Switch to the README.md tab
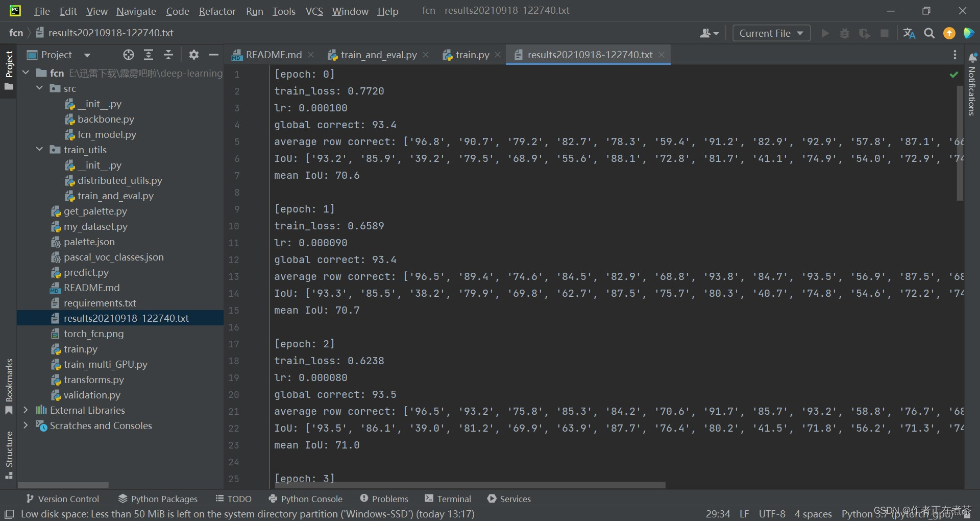980x521 pixels. click(x=272, y=55)
